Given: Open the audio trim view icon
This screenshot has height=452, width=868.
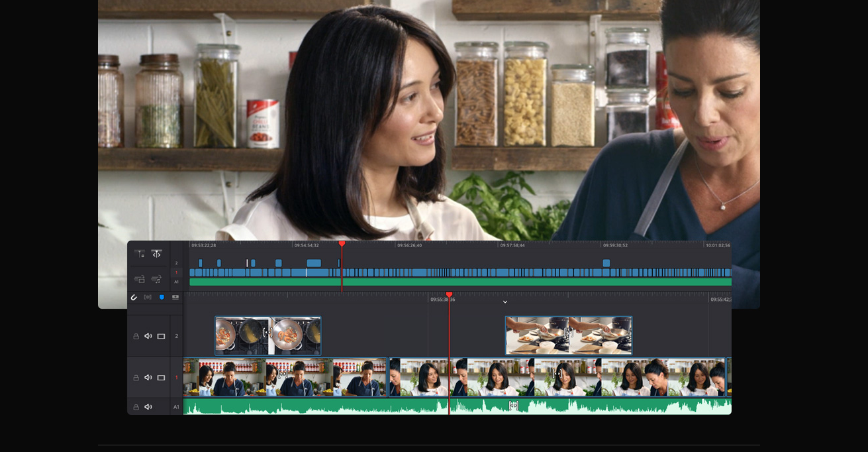Looking at the screenshot, I should pos(175,297).
